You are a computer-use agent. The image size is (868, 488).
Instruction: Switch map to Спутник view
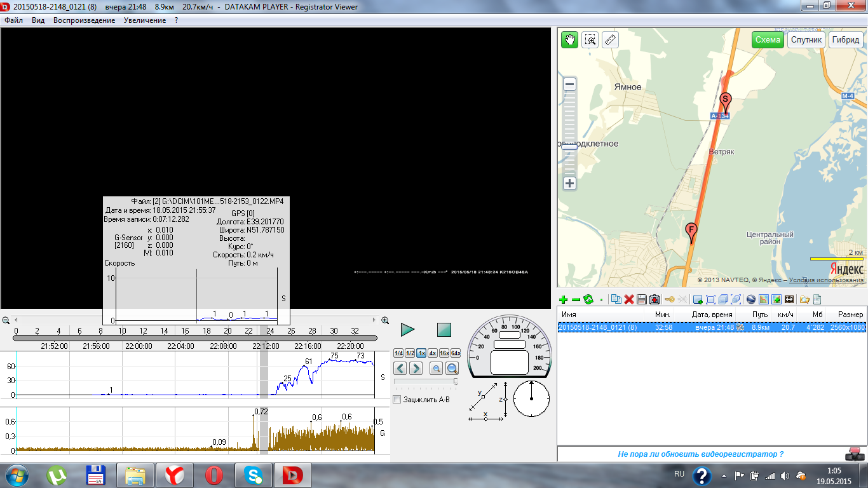point(806,39)
